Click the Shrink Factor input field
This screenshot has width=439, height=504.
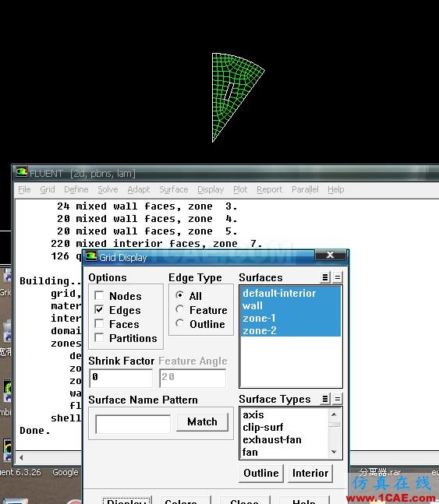click(x=121, y=378)
